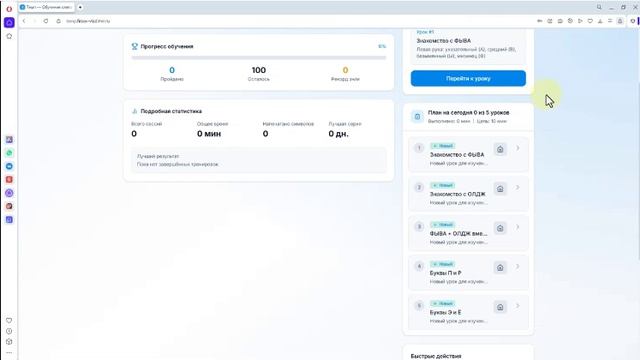Go back with the browser back arrow

24,21
